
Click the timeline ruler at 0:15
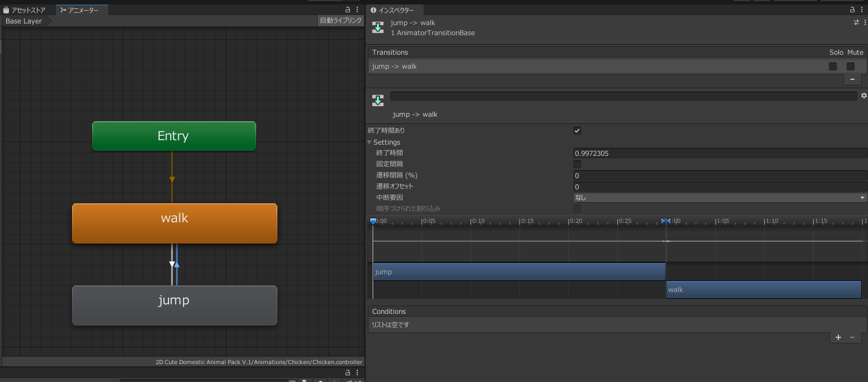[527, 221]
